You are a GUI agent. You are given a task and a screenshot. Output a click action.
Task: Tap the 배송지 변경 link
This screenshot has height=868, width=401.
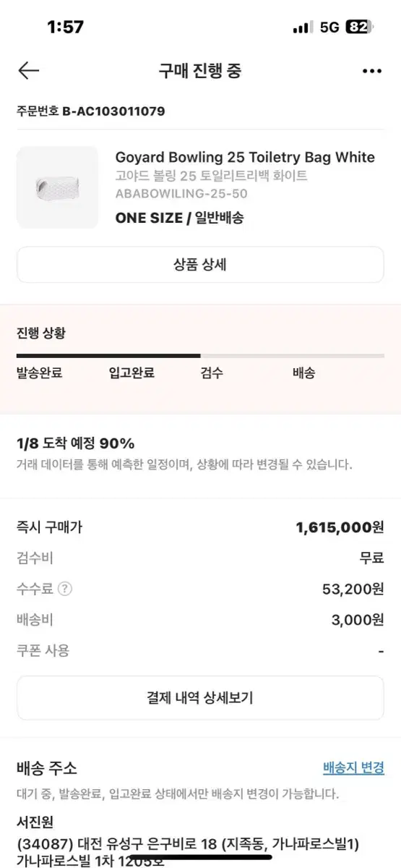pyautogui.click(x=353, y=767)
